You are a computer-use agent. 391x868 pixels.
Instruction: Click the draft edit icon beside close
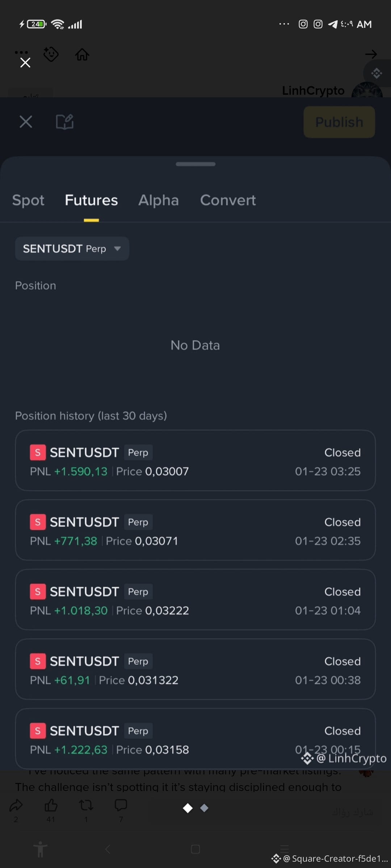65,122
